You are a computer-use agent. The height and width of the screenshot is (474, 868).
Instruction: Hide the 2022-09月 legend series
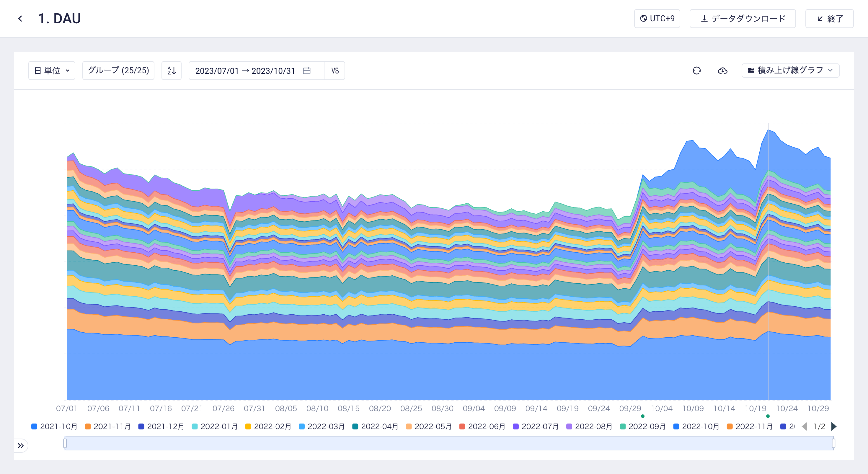pyautogui.click(x=642, y=426)
